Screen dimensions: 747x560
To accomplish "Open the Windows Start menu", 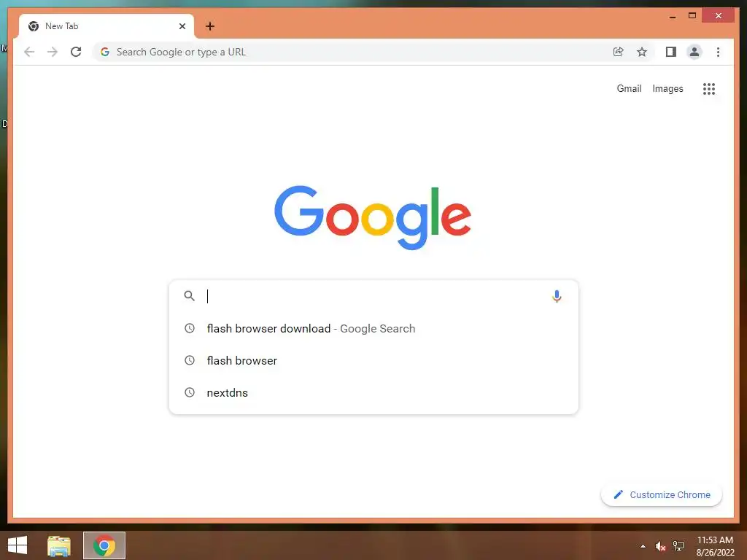I will pyautogui.click(x=18, y=545).
